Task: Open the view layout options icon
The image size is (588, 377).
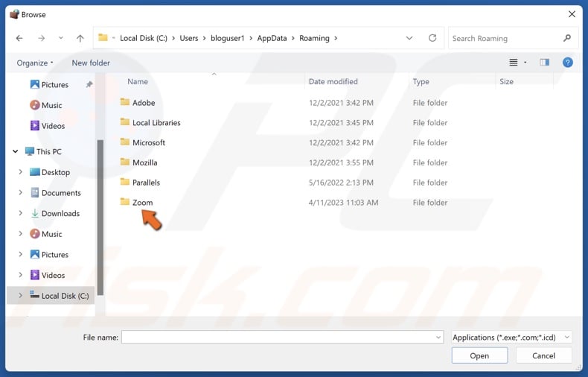Action: 514,63
